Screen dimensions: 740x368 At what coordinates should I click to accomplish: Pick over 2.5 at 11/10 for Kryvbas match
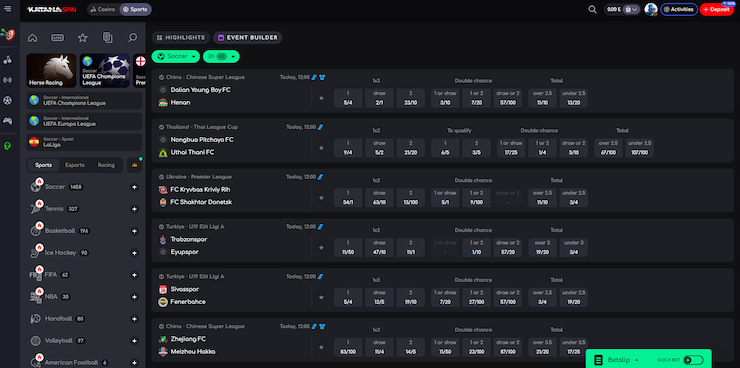click(x=542, y=198)
